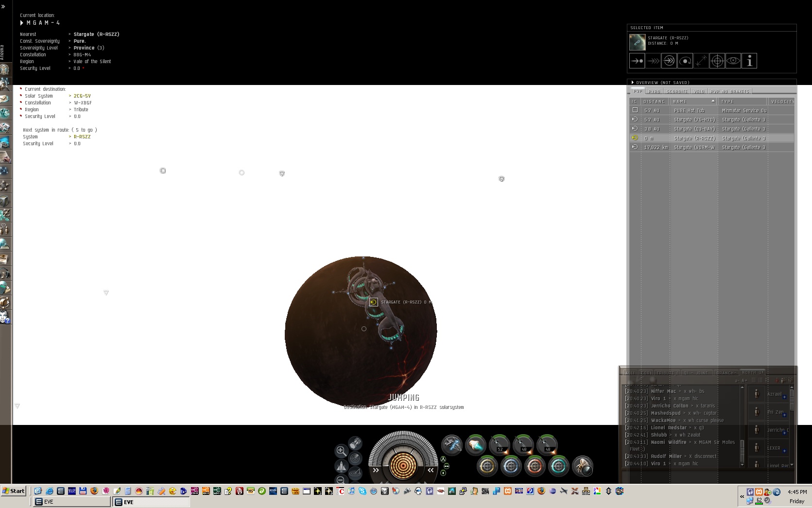Open Show Info for selected stargate
This screenshot has width=812, height=508.
click(x=749, y=61)
